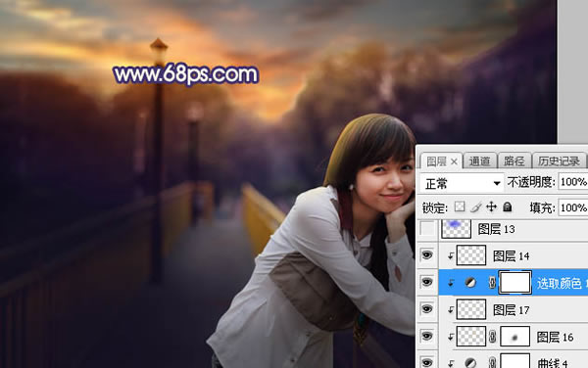Toggle visibility of 图层 16
The width and height of the screenshot is (588, 368).
[x=427, y=336]
